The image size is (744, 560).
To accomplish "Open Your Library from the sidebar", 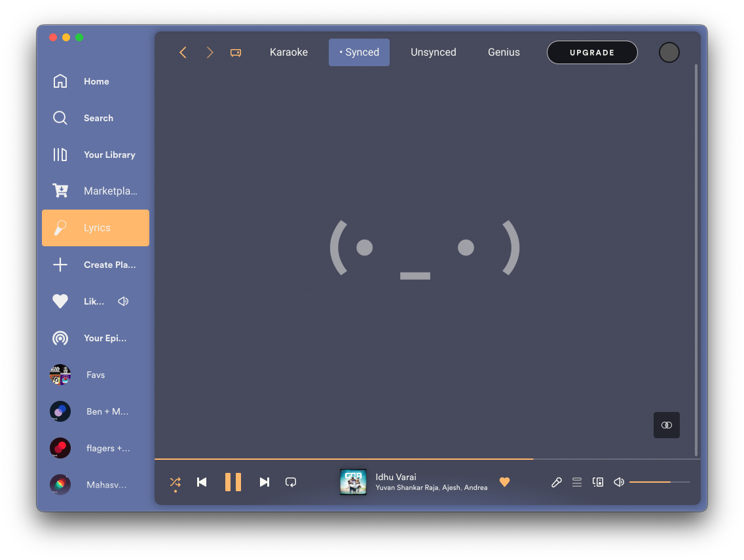I will [x=109, y=155].
